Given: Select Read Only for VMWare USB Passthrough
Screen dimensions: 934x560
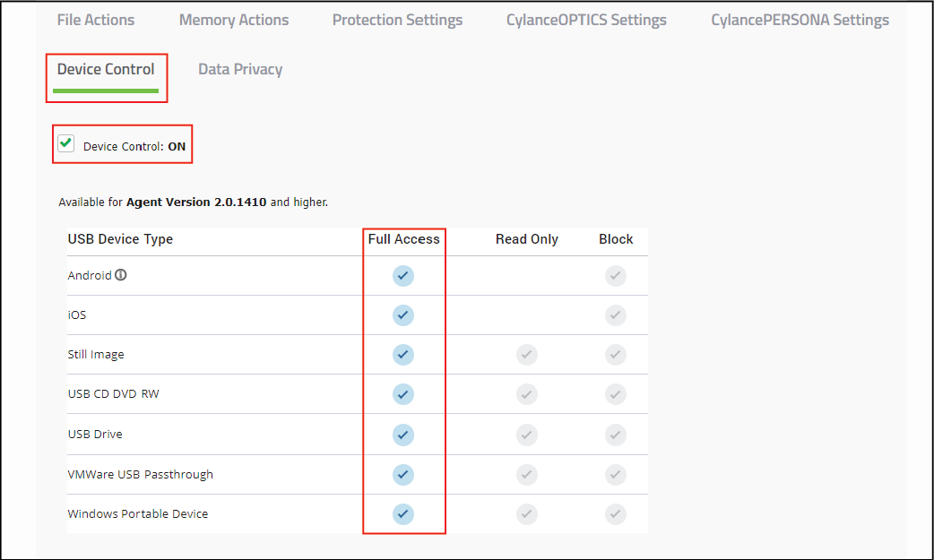Looking at the screenshot, I should click(x=526, y=475).
